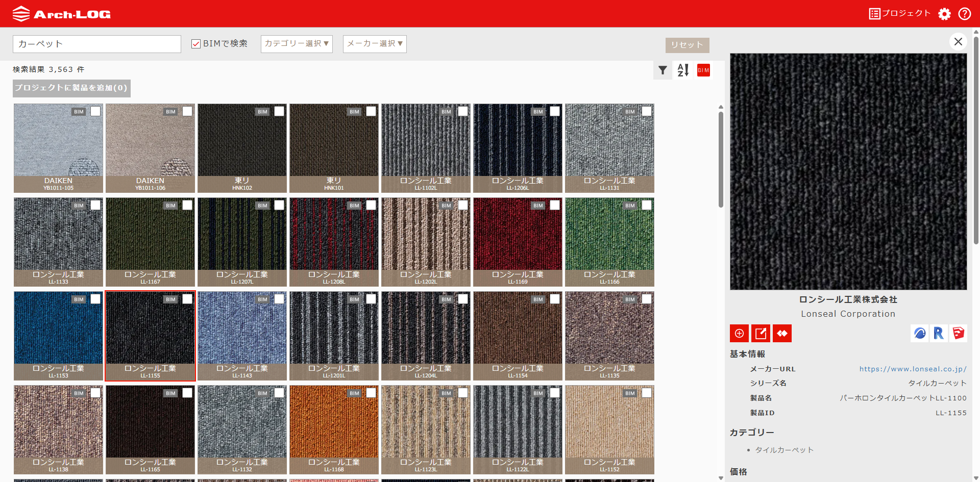Open settings gear in header
The height and width of the screenshot is (482, 980).
[944, 14]
